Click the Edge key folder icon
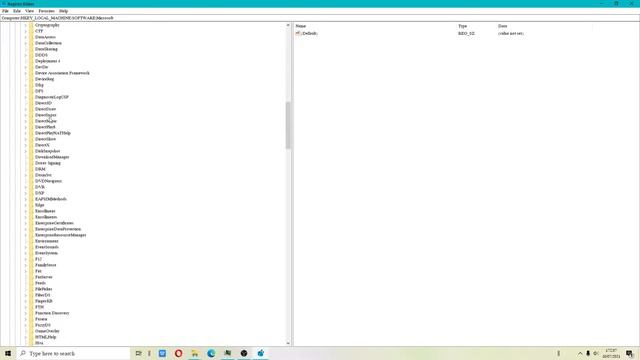This screenshot has height=360, width=640. [x=31, y=205]
